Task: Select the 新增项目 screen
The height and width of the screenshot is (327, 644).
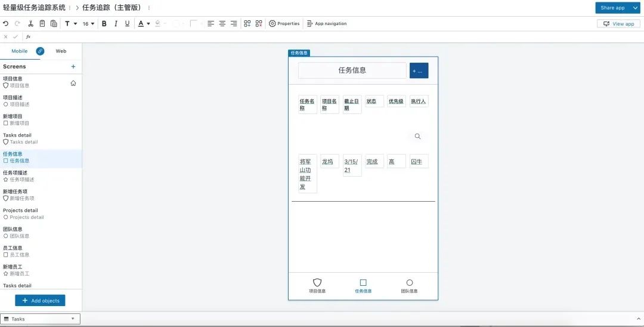Action: [x=41, y=119]
